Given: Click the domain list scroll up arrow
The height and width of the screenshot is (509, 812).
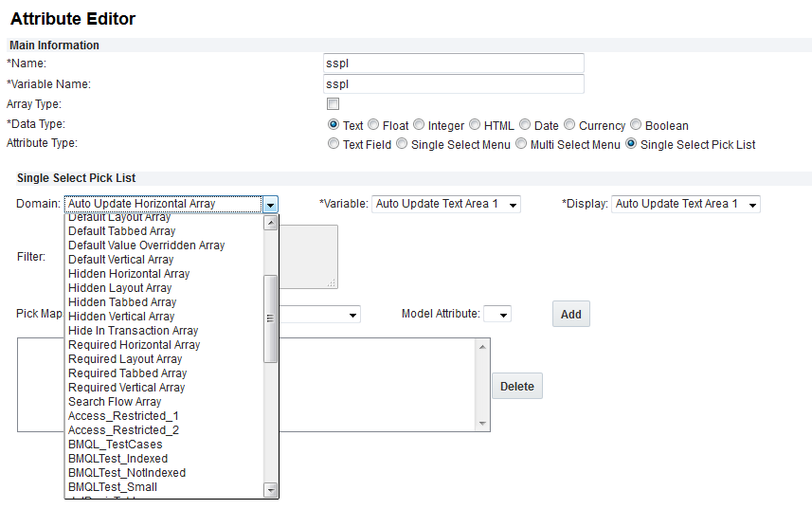Looking at the screenshot, I should click(x=270, y=223).
